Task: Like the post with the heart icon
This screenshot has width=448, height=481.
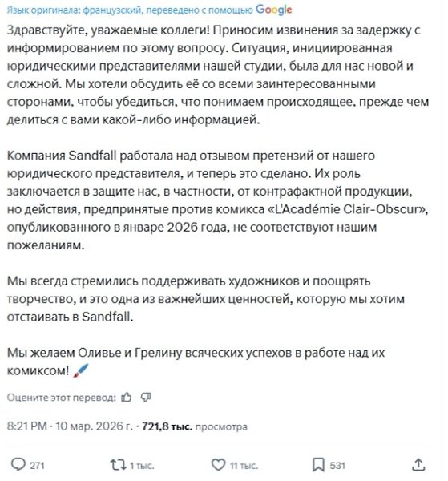Action: point(218,464)
